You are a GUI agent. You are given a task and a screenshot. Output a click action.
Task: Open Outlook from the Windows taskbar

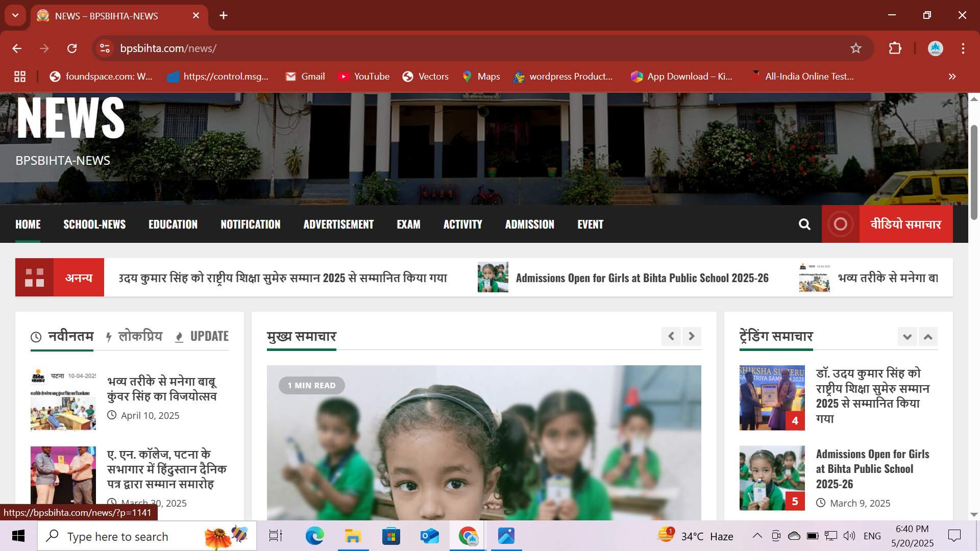(x=429, y=536)
